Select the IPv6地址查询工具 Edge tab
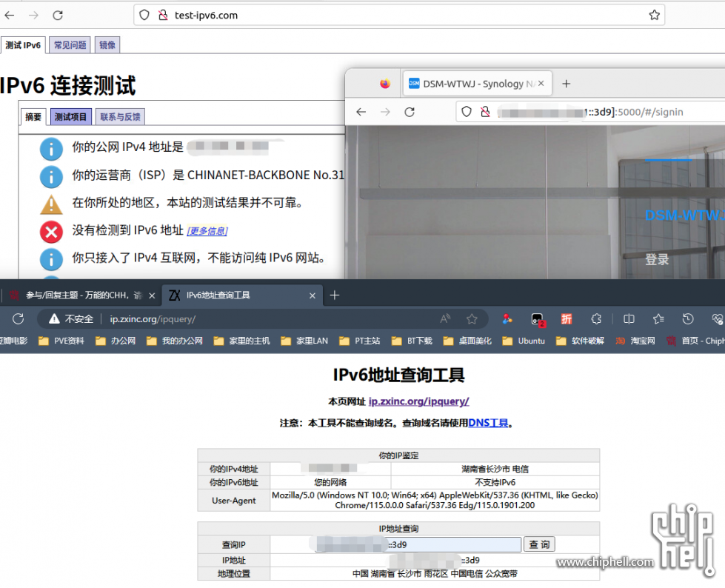Viewport: 725px width, 588px height. pyautogui.click(x=241, y=295)
